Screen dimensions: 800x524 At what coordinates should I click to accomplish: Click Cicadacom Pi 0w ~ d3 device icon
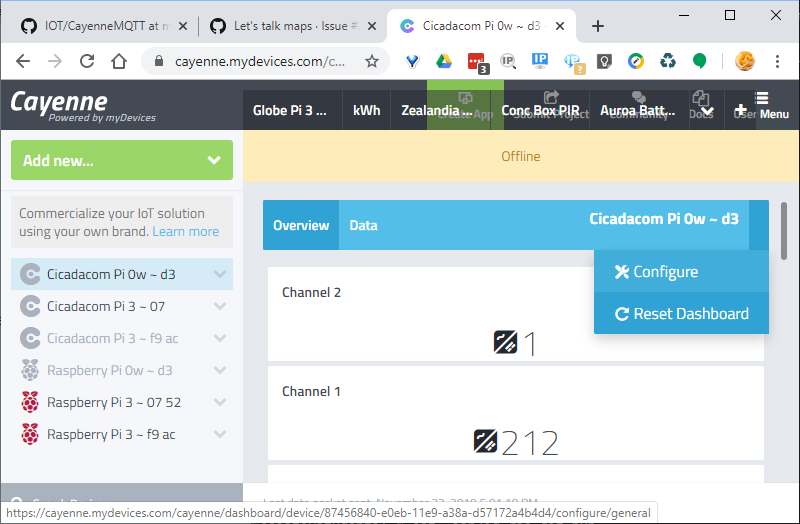pos(30,274)
